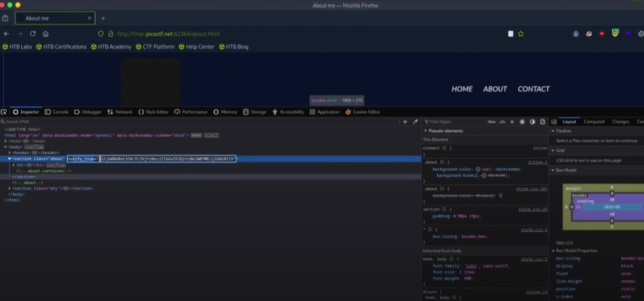
Task: Open the Network panel
Action: [x=119, y=112]
